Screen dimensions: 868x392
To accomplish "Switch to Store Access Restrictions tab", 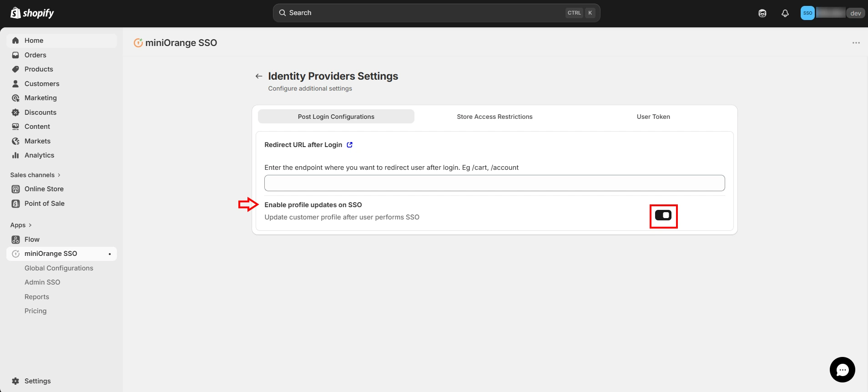I will point(495,117).
